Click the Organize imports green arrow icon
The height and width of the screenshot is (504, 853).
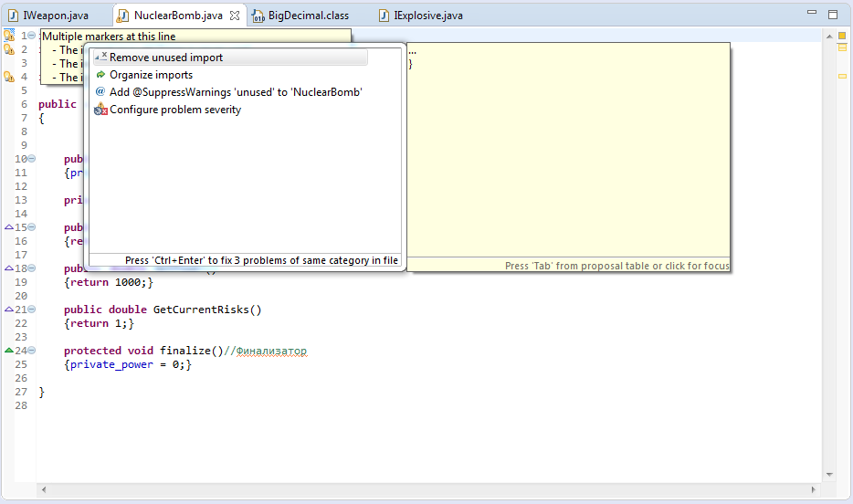(100, 75)
